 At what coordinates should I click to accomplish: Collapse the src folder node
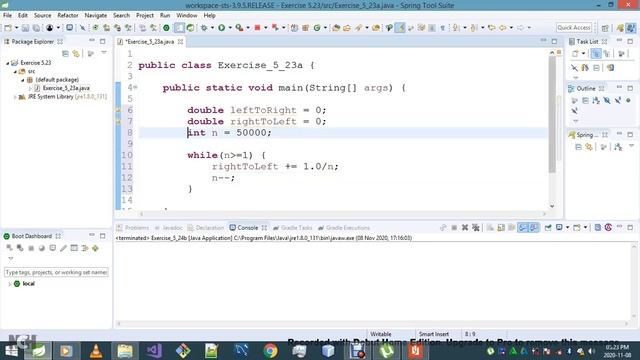(x=15, y=71)
